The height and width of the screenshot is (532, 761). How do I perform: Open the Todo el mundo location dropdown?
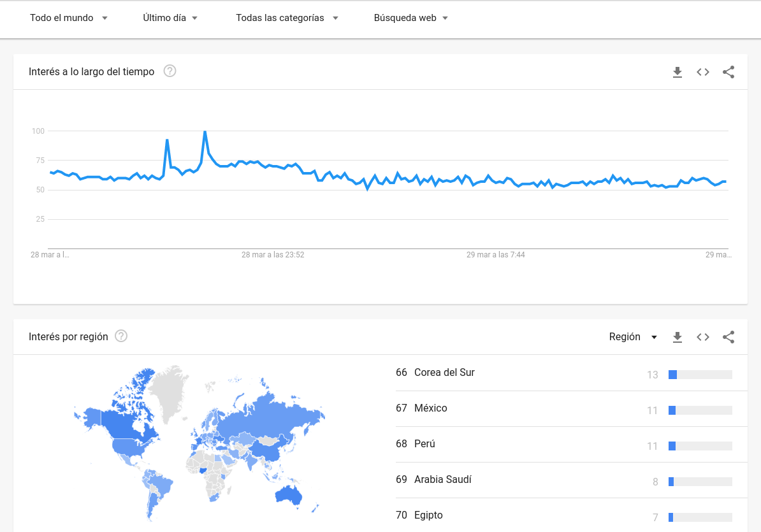pyautogui.click(x=69, y=18)
